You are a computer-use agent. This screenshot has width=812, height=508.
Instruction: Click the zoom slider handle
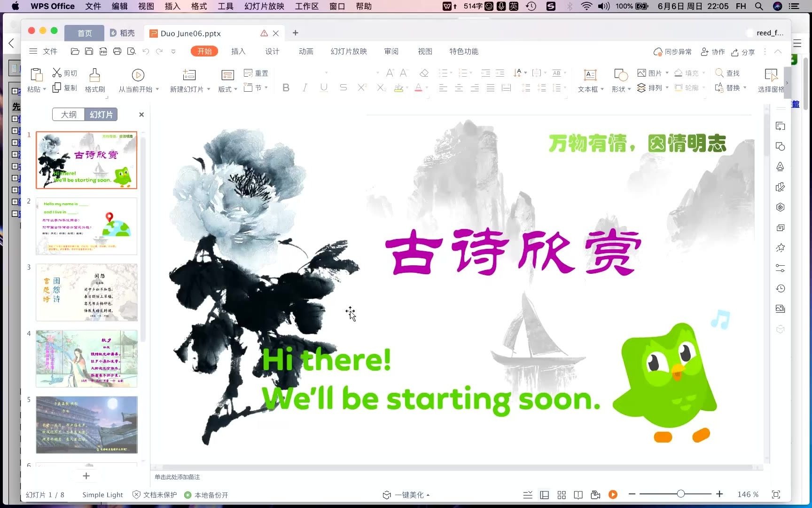point(680,494)
